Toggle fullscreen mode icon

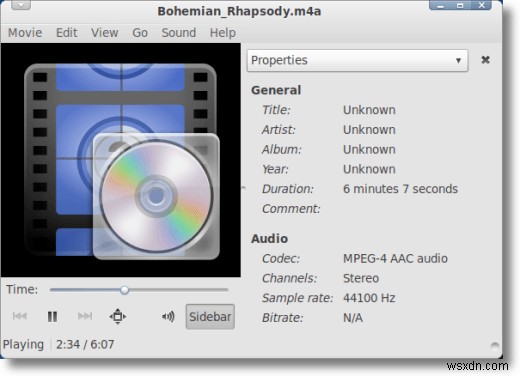(x=118, y=316)
